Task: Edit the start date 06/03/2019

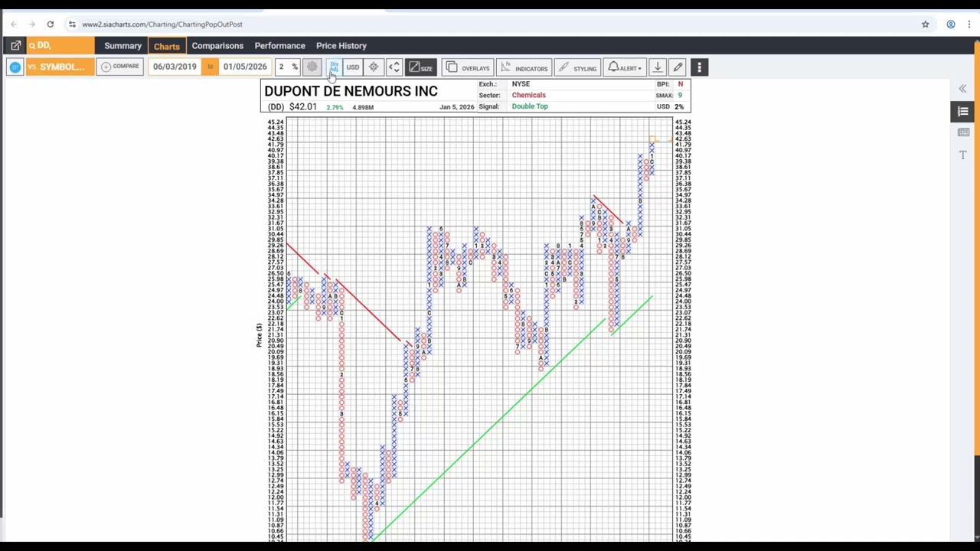Action: [175, 67]
